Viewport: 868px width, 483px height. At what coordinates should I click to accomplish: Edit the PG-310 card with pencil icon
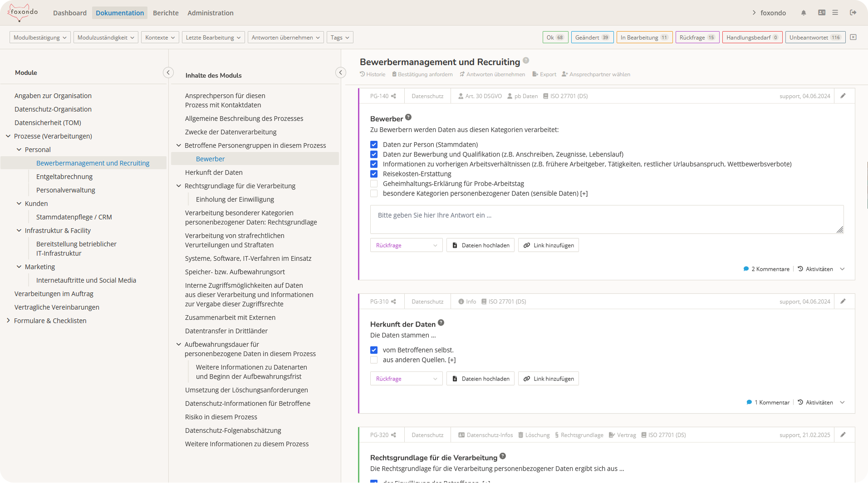click(x=843, y=302)
